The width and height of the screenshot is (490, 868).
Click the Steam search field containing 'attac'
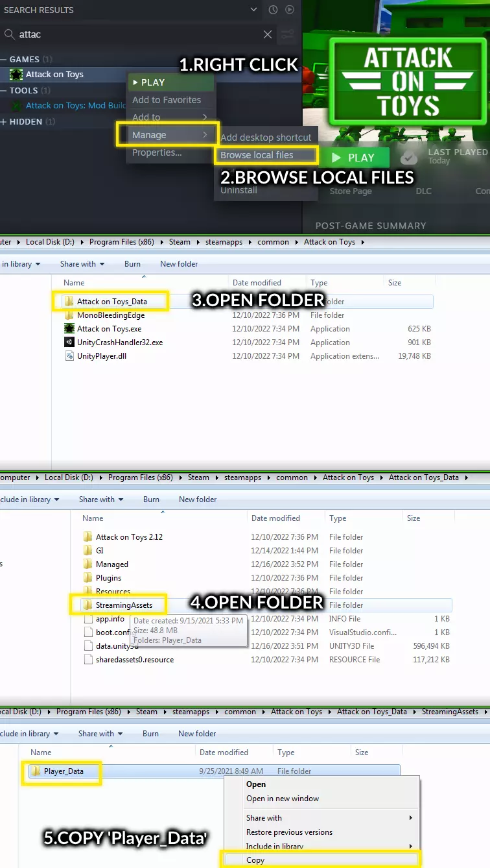click(139, 34)
